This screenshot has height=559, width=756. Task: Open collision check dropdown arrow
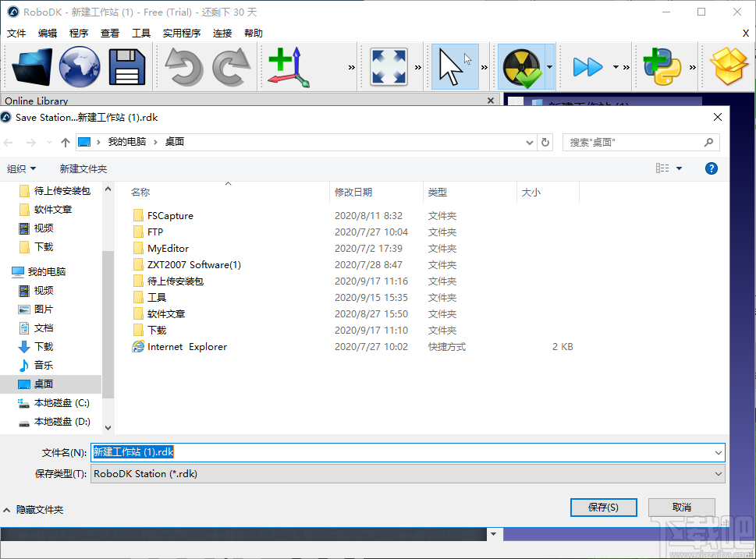[x=550, y=67]
